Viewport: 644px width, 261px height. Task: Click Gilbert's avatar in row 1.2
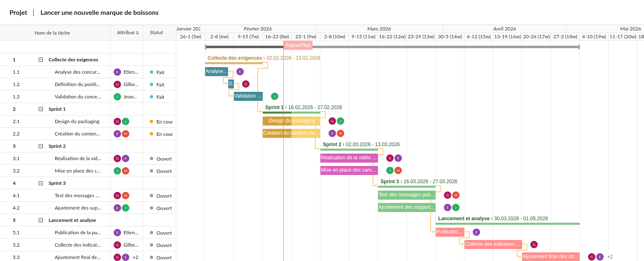(117, 84)
